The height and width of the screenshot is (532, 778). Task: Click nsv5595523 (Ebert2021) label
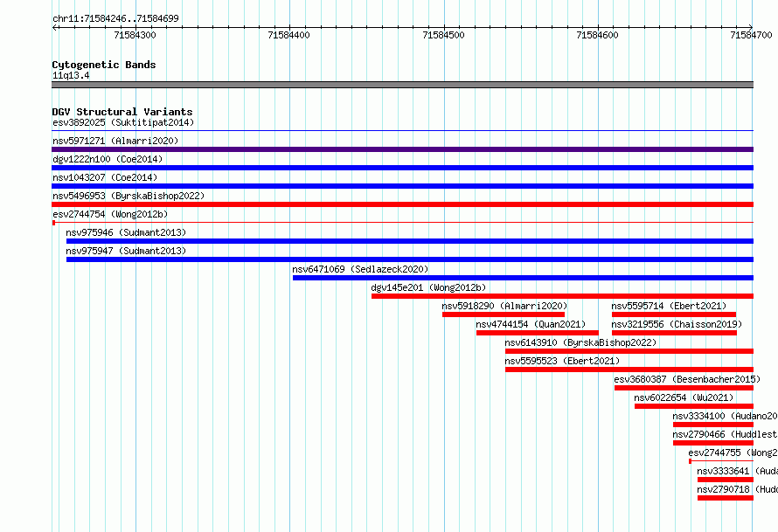click(x=562, y=361)
